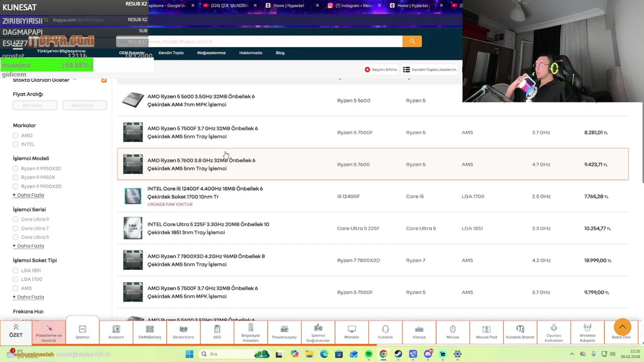Uncheck Stokta Olanları Göster checkbox
Viewport: 644px width, 362px height.
tap(104, 80)
